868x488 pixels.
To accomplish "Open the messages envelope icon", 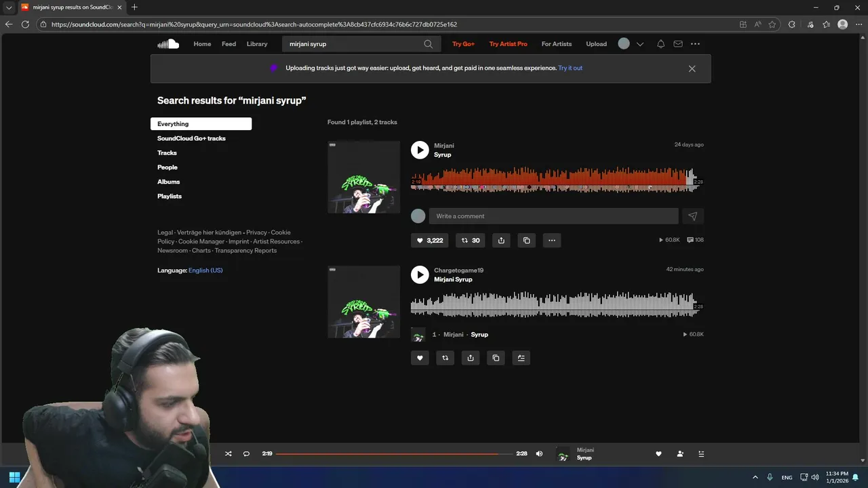I will [677, 44].
